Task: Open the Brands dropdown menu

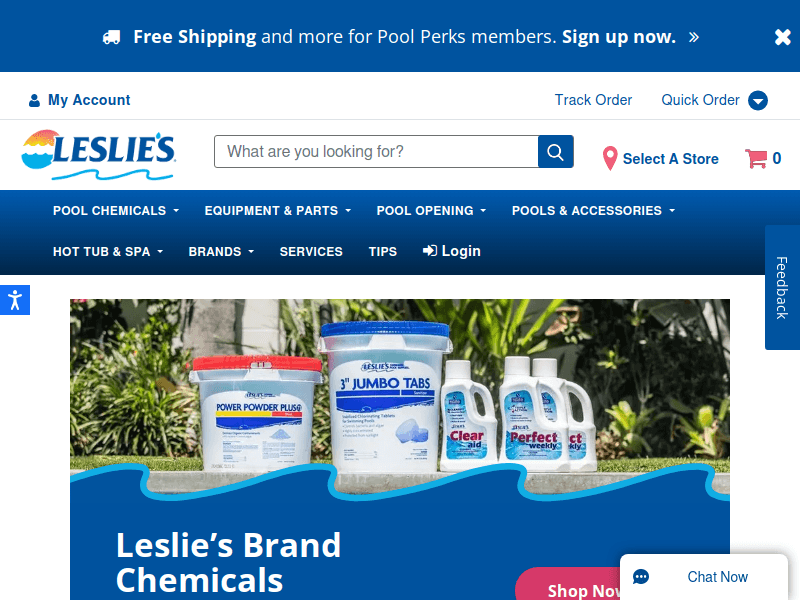Action: [221, 252]
